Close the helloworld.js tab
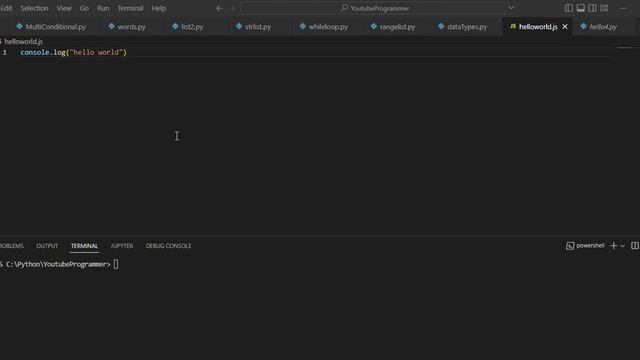Image resolution: width=640 pixels, height=360 pixels. 565,27
